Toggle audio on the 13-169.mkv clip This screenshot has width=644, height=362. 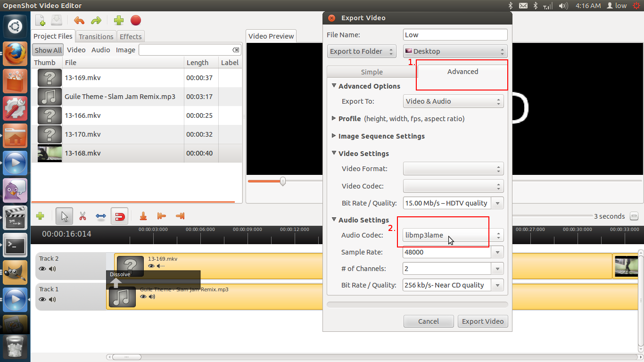coord(161,266)
